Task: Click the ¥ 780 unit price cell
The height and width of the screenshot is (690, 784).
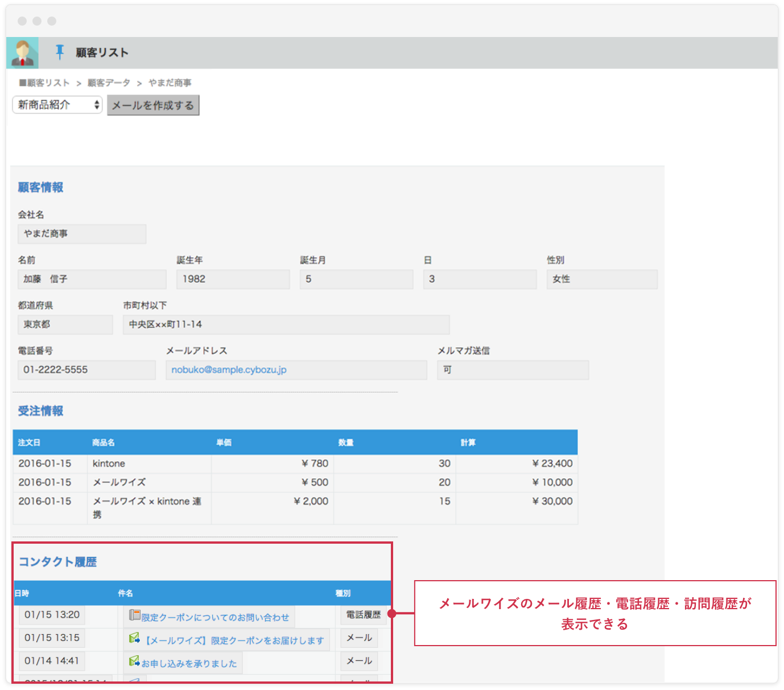Action: [273, 464]
